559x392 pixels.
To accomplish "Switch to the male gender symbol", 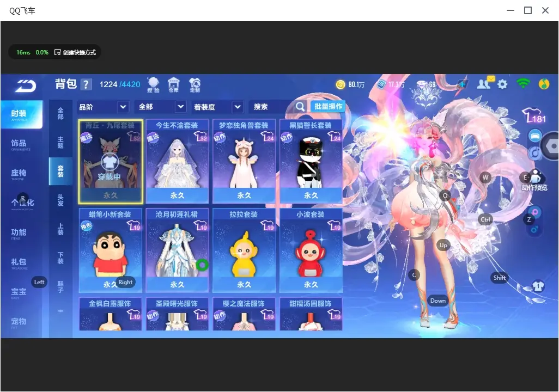I will coord(534,229).
